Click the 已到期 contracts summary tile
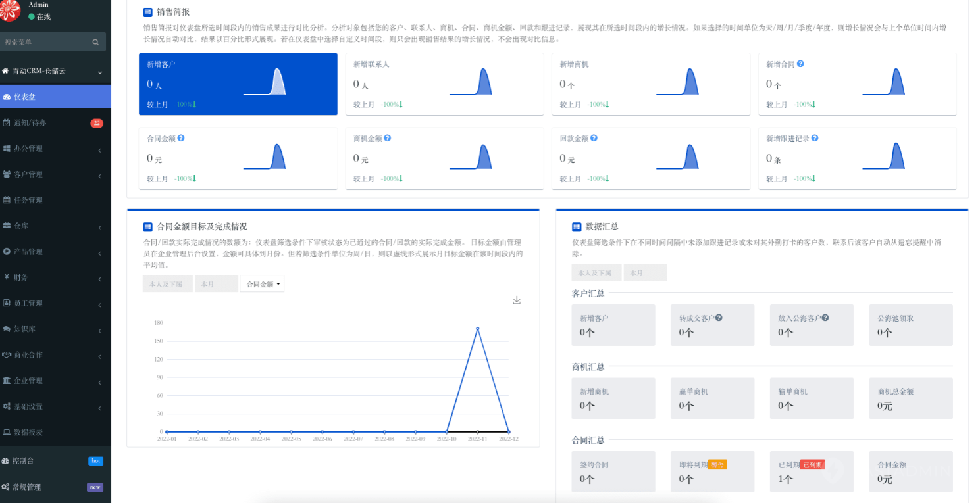 click(x=811, y=471)
